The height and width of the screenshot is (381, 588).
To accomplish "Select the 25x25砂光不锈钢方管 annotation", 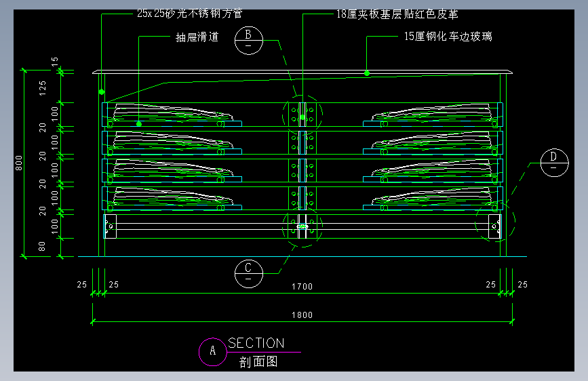I will click(190, 14).
